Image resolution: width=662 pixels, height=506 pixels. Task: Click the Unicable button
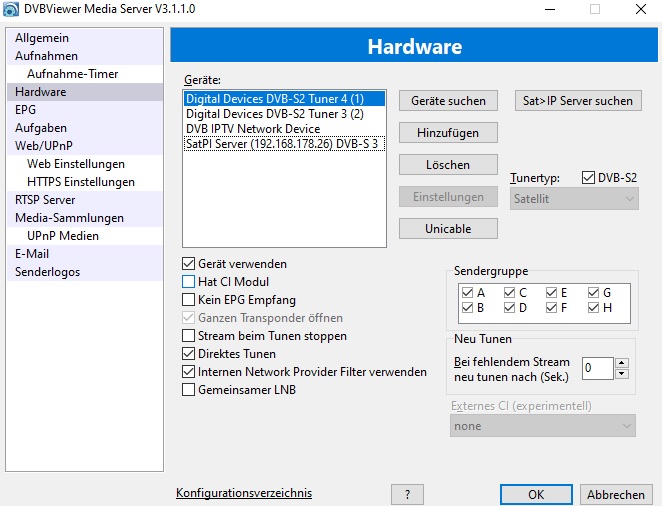coord(448,229)
